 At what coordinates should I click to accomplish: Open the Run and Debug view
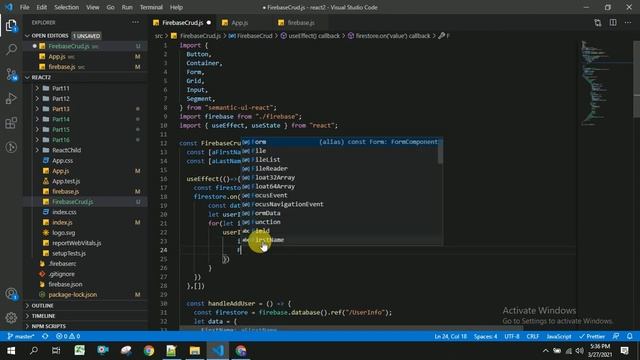(11, 98)
